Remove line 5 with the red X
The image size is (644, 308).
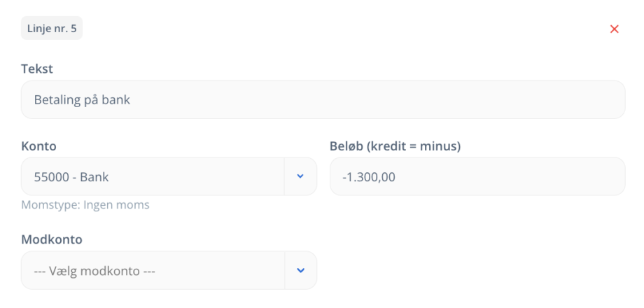[x=614, y=29]
